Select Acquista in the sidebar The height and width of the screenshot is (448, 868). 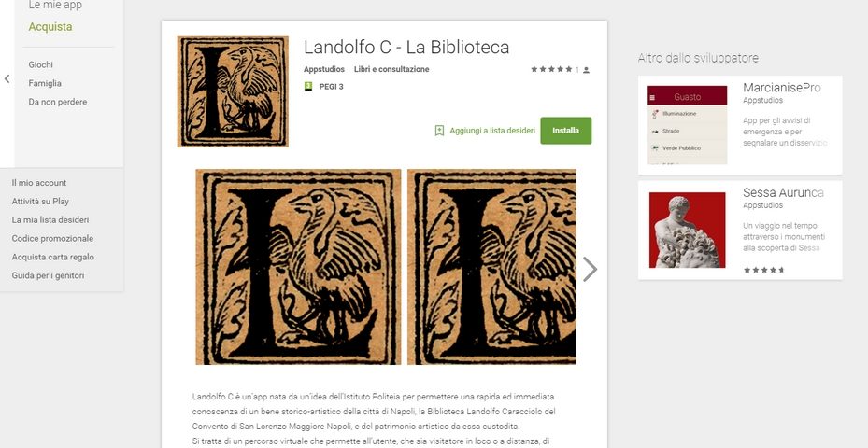tap(50, 26)
